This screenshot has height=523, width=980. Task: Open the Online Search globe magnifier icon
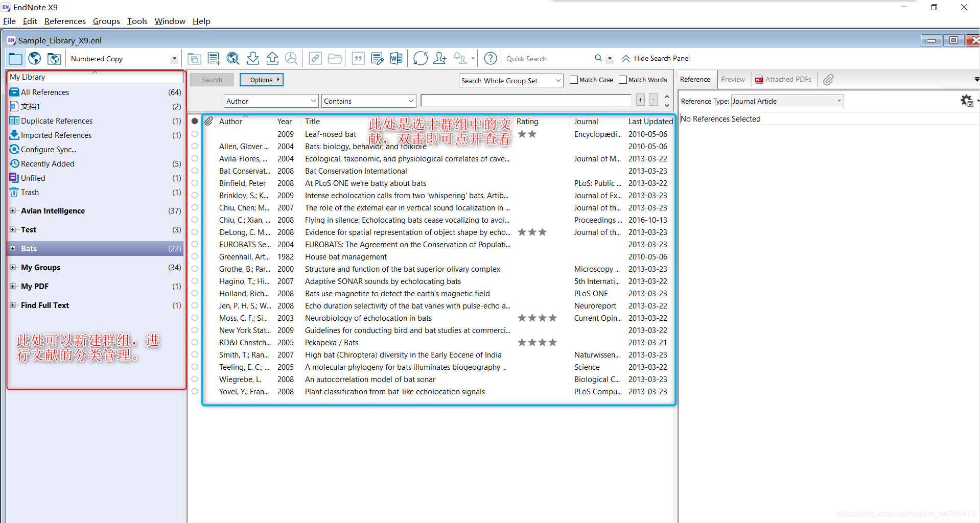[x=233, y=59]
